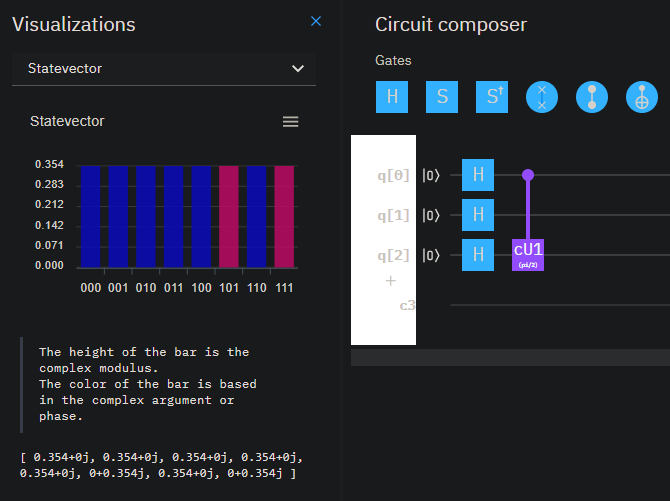The height and width of the screenshot is (501, 670).
Task: Open the Statevector visualization dropdown
Action: [164, 69]
